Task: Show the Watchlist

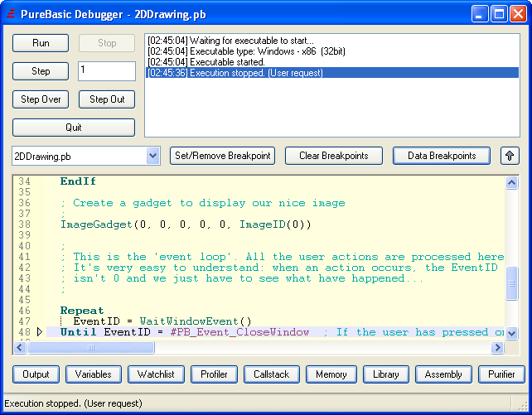Action: [x=156, y=374]
